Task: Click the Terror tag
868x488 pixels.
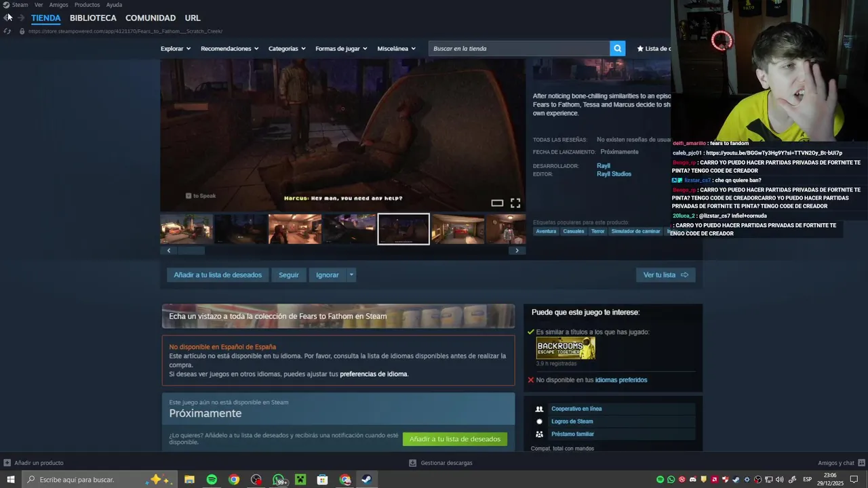Action: point(597,231)
